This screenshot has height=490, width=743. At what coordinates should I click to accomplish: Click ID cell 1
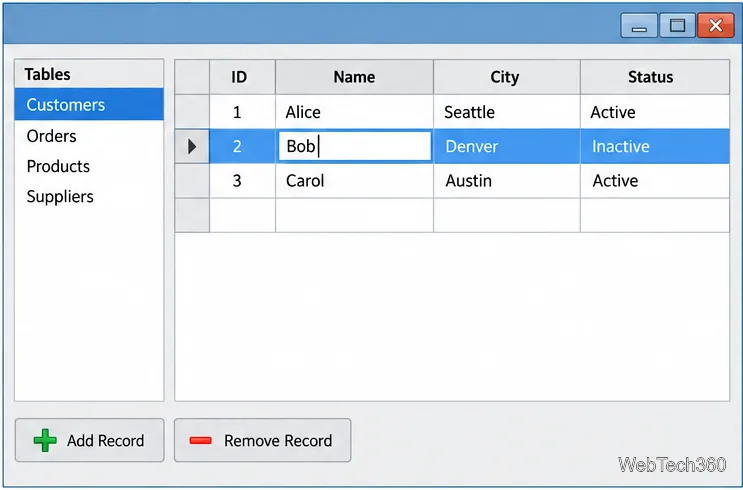[242, 112]
